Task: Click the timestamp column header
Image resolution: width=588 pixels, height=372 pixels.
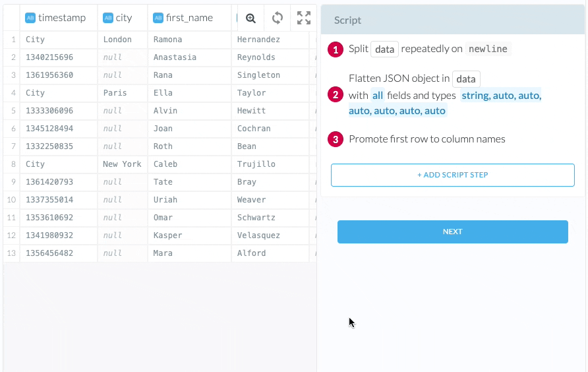Action: pyautogui.click(x=61, y=18)
